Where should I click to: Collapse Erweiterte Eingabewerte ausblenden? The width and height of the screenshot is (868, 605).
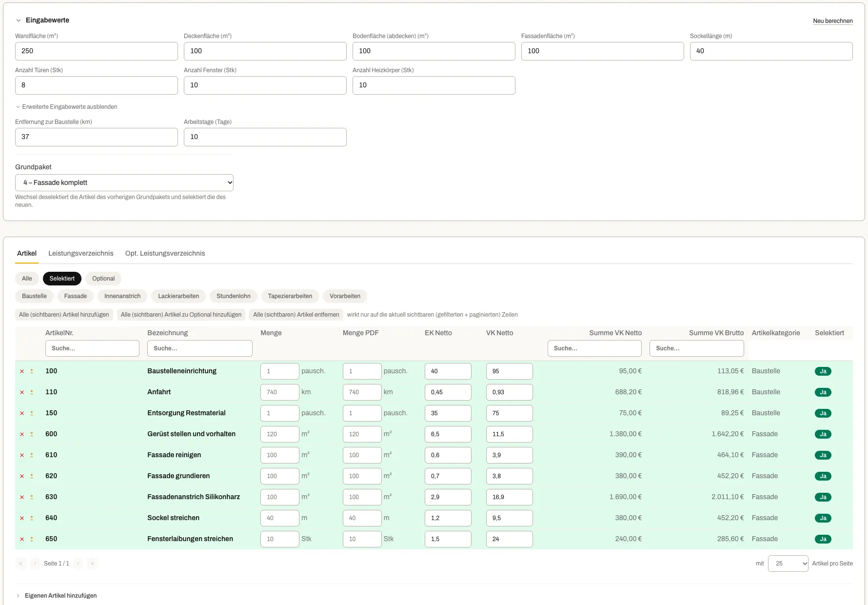66,107
